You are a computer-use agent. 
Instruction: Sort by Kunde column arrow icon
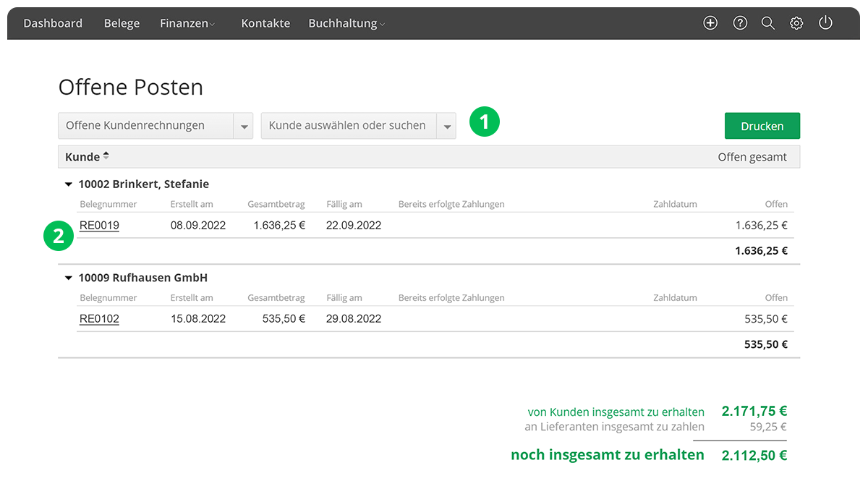tap(106, 156)
